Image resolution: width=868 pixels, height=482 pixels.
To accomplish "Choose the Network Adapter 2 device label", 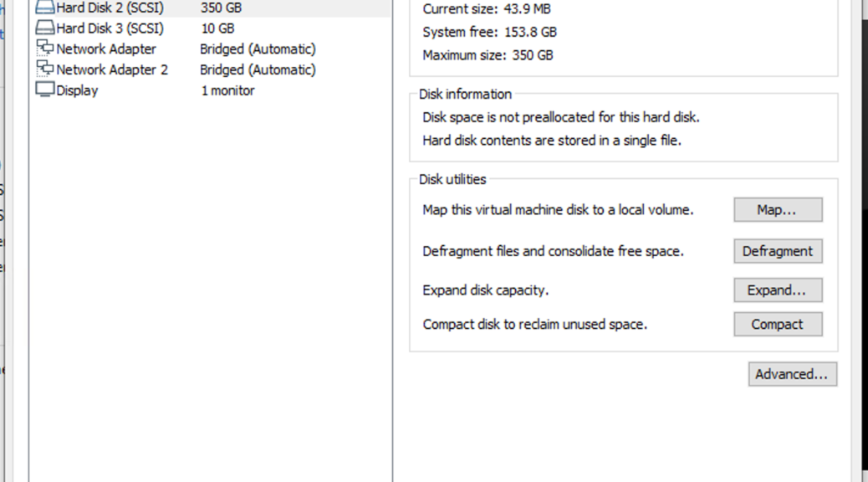I will pos(112,69).
